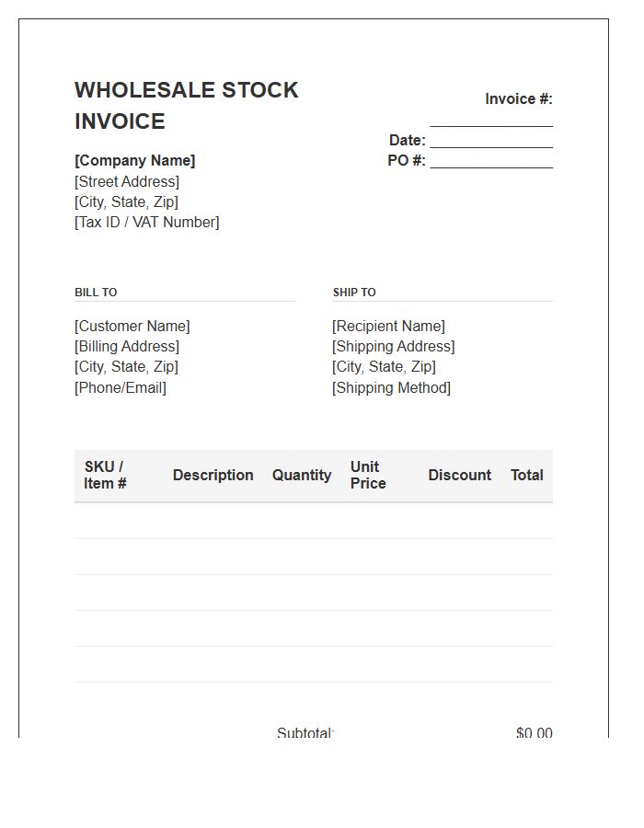Select the [Customer Name] placeholder

tap(132, 326)
